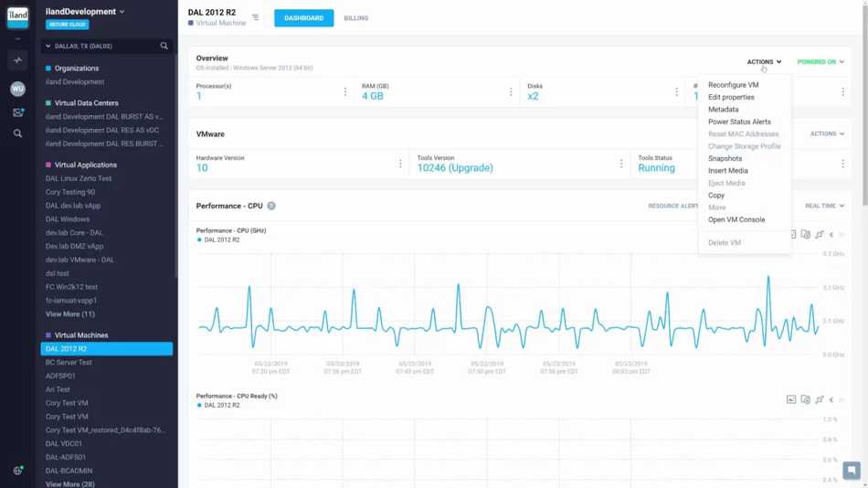Image resolution: width=868 pixels, height=488 pixels.
Task: Click the chat widget icon bottom right
Action: point(852,471)
